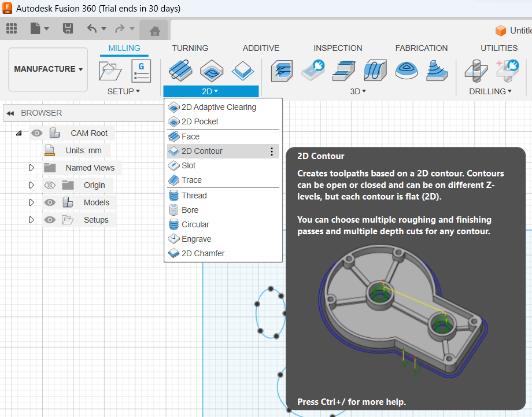Switch to the MILLING tab
The image size is (532, 417).
[124, 48]
